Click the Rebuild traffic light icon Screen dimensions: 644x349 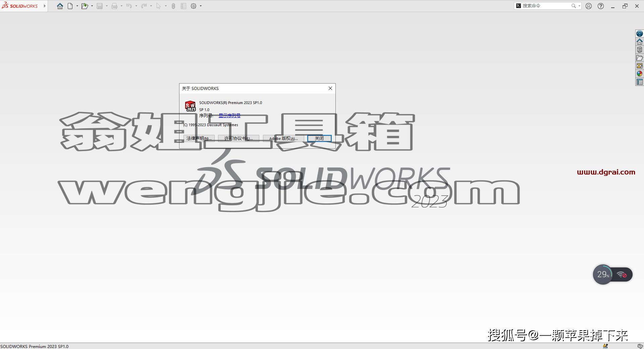point(173,6)
